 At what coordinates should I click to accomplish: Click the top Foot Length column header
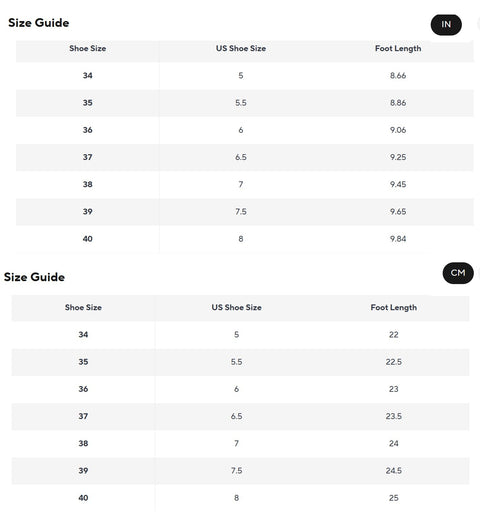[x=398, y=49]
